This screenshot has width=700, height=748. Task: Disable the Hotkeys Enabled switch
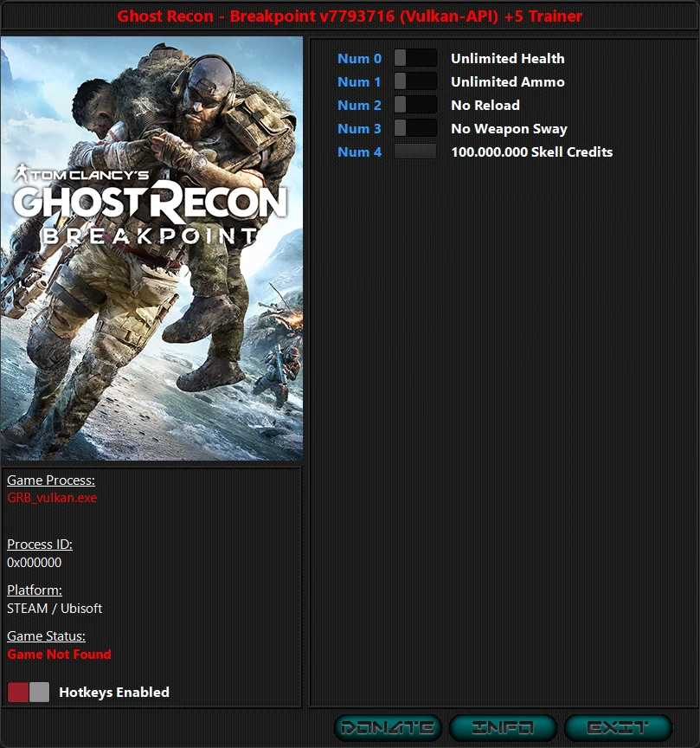pyautogui.click(x=28, y=692)
